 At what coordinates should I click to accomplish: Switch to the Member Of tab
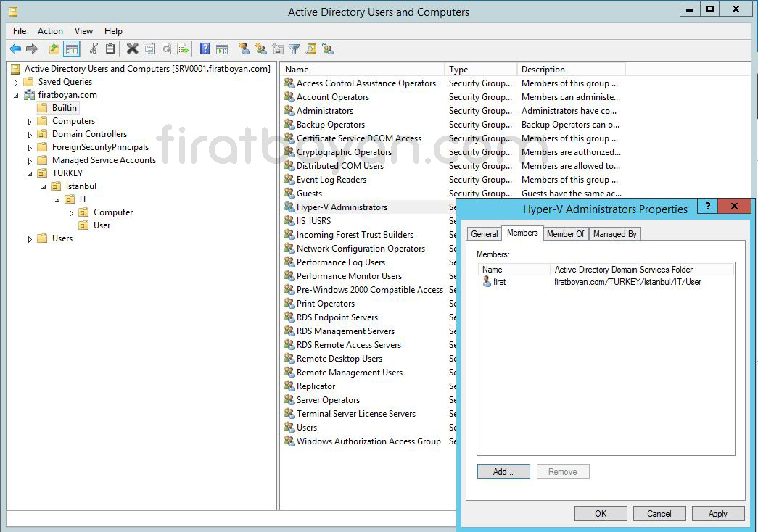(565, 234)
